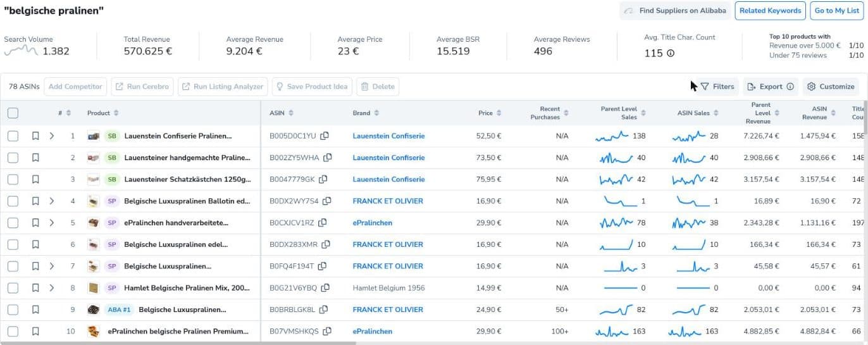Tick the checkbox for row 10
Screen dimensions: 868x345
coord(13,331)
